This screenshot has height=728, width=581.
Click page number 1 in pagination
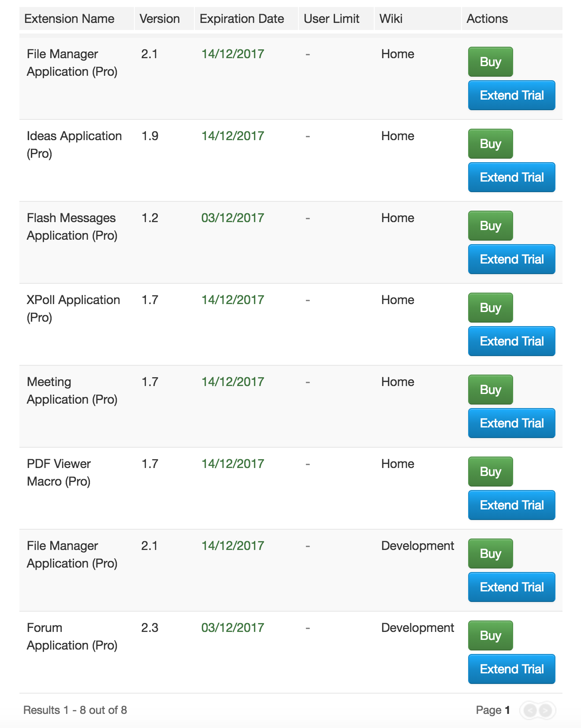point(507,710)
